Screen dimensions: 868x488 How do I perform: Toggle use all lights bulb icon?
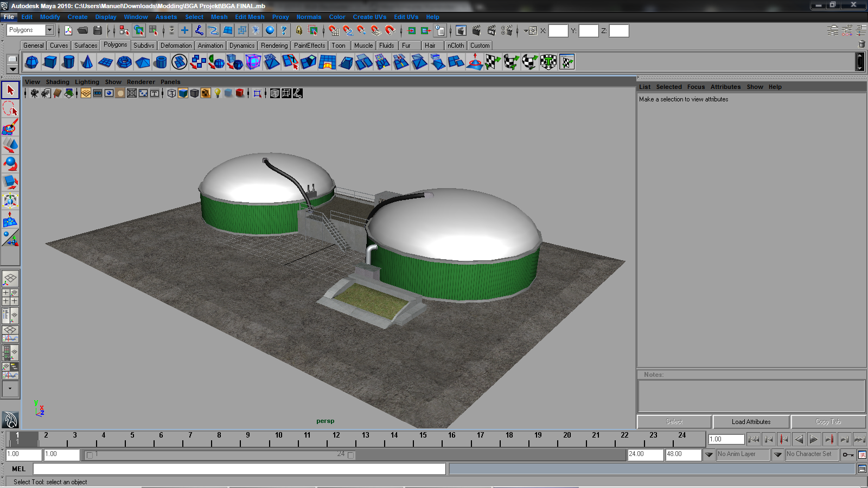pos(218,93)
